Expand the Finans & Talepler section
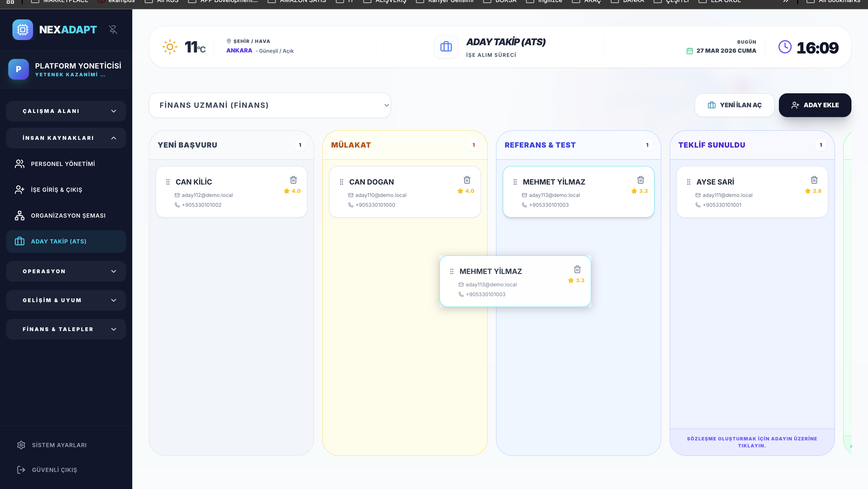868x489 pixels. [x=66, y=329]
